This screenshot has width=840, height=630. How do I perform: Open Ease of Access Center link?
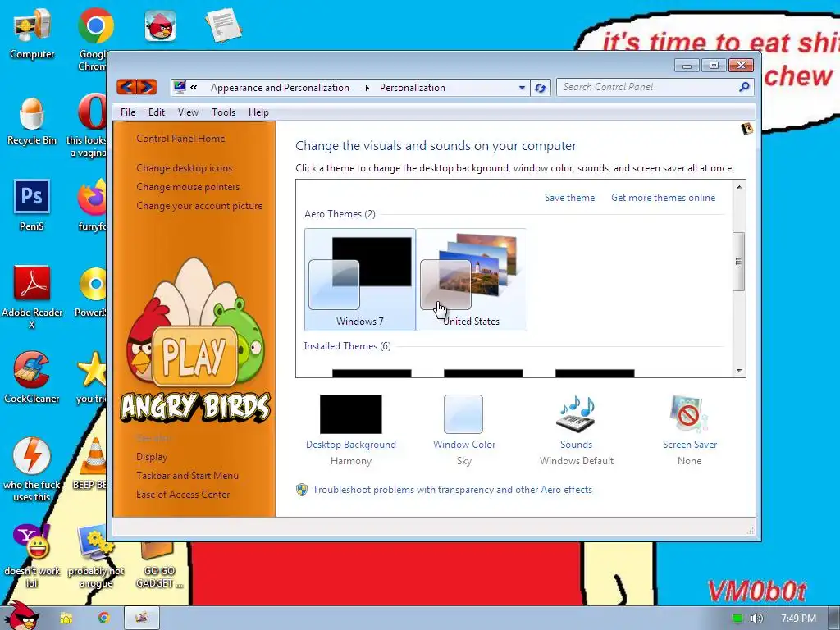point(183,494)
